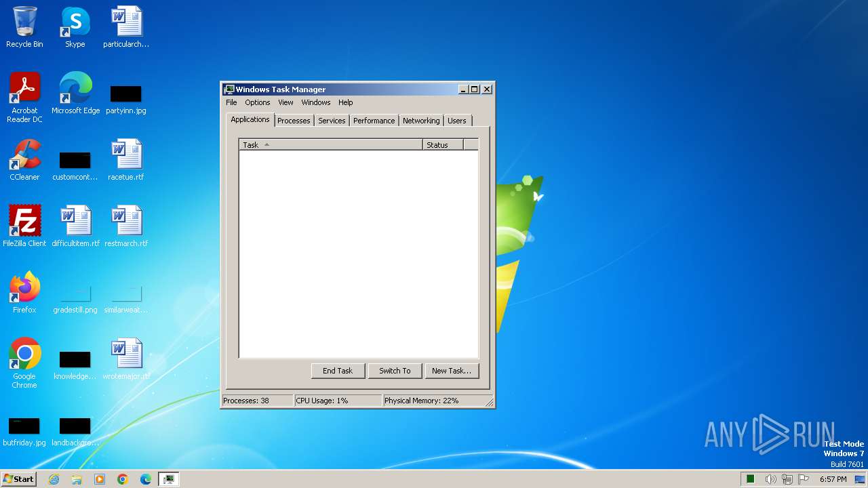Open the View menu
This screenshot has height=488, width=868.
click(285, 102)
